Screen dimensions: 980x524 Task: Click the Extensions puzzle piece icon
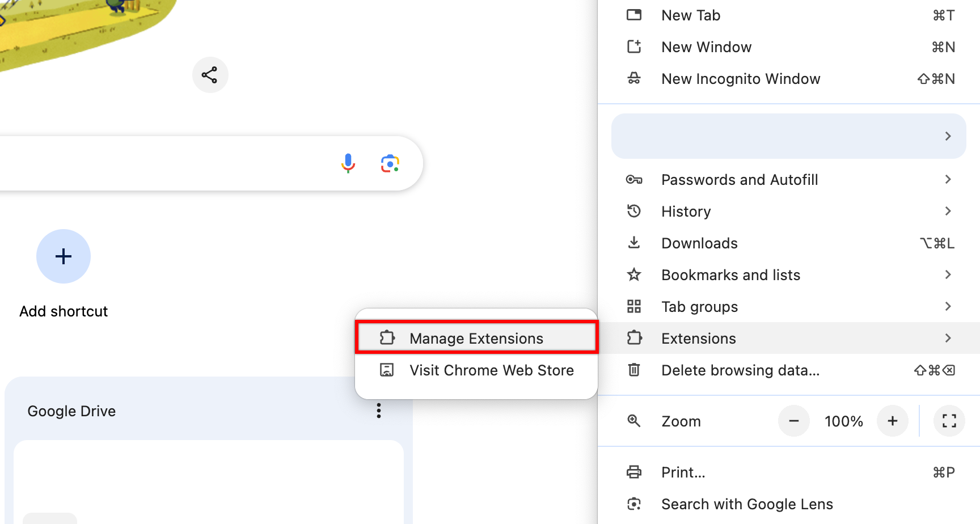[633, 338]
